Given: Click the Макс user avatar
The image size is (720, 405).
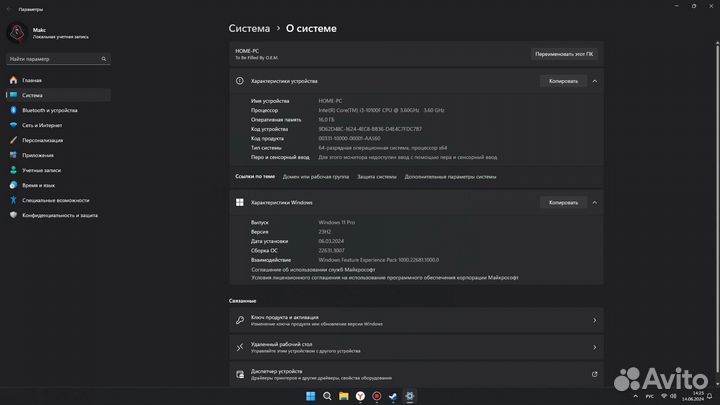Looking at the screenshot, I should pos(17,33).
